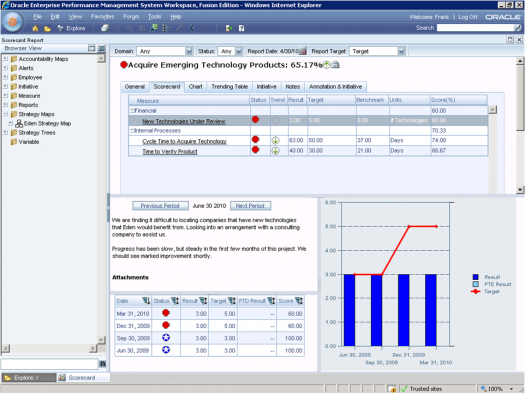Expand the Eden Strategy Map node
525x394 pixels.
[10, 123]
